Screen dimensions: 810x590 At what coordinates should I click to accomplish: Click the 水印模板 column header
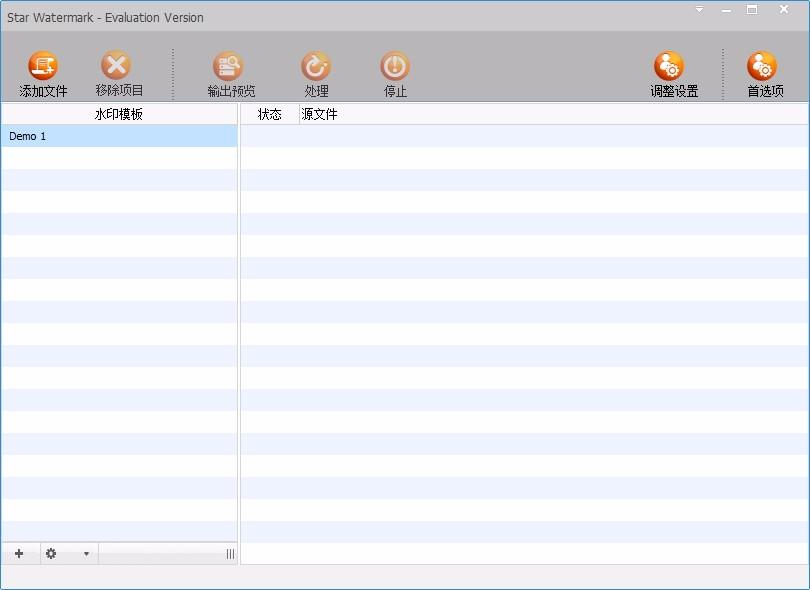119,114
